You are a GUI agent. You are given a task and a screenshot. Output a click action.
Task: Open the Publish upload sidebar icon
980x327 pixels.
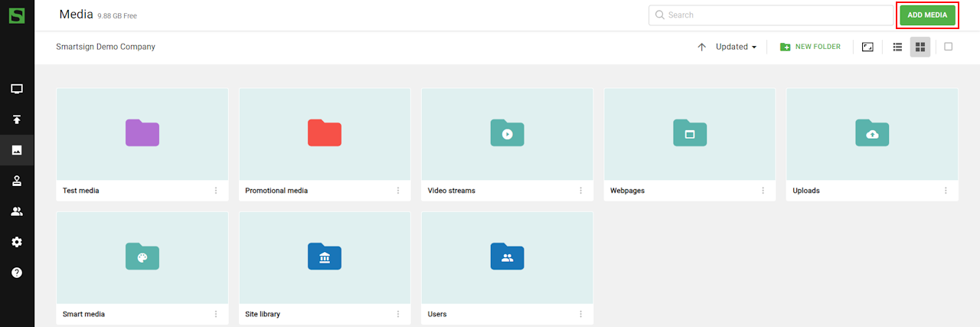(17, 119)
